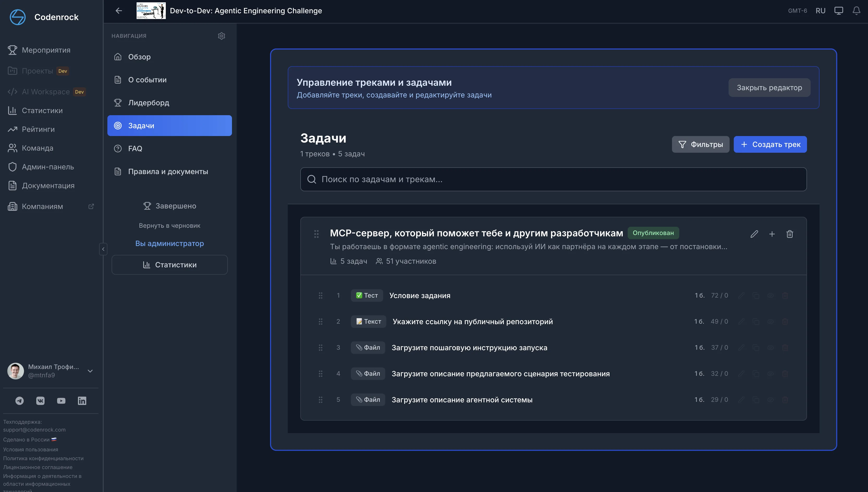Go to the FAQ navigation item
This screenshot has height=492, width=868.
135,149
